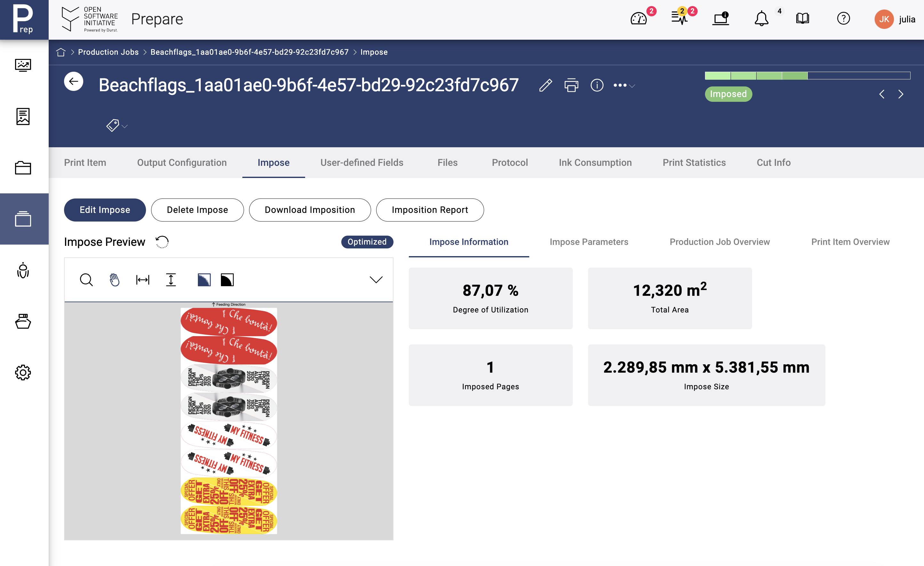Select the zoom magnifier tool in preview
This screenshot has height=566, width=924.
tap(86, 280)
